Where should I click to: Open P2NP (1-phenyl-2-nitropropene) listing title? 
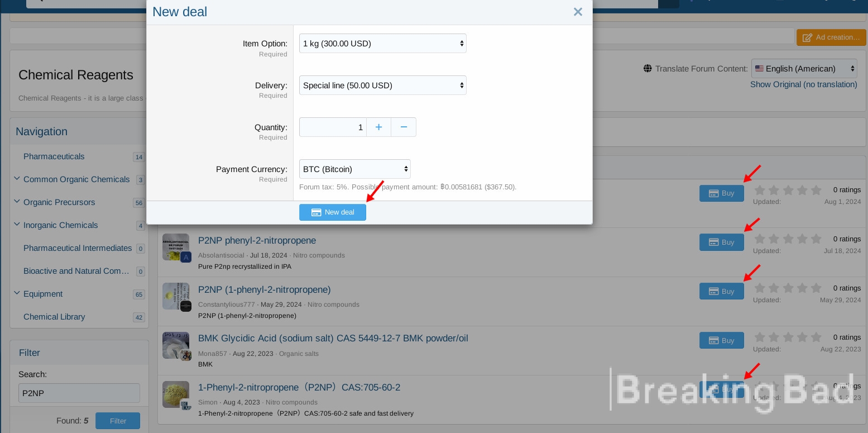point(265,290)
